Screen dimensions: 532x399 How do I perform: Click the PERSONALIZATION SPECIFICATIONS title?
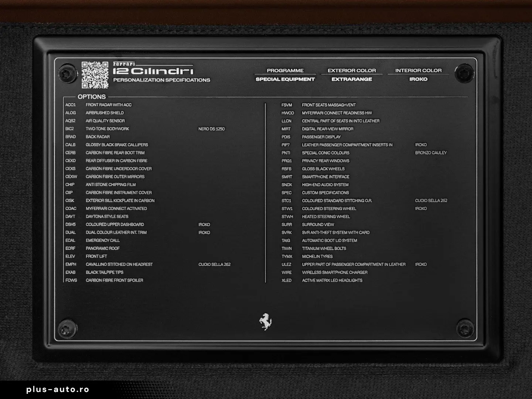point(161,80)
